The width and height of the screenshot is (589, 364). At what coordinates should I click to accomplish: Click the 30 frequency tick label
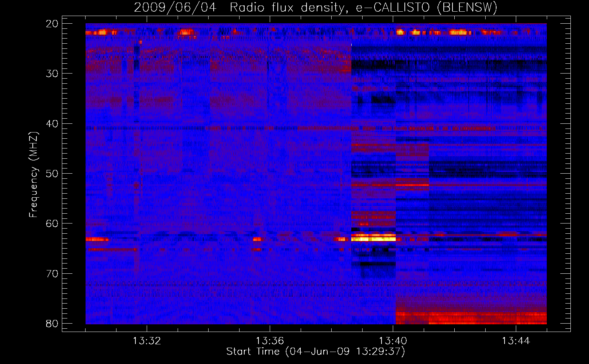coord(52,74)
